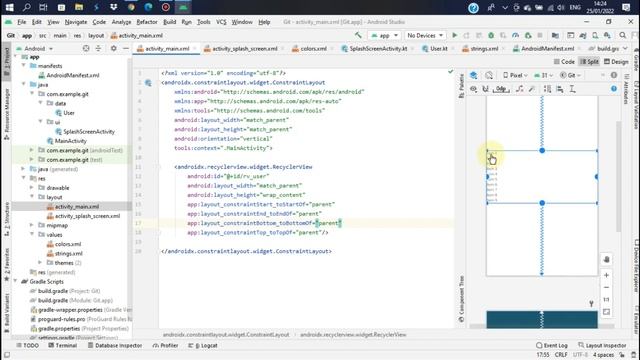
Task: Switch editor to Code view
Action: click(564, 62)
